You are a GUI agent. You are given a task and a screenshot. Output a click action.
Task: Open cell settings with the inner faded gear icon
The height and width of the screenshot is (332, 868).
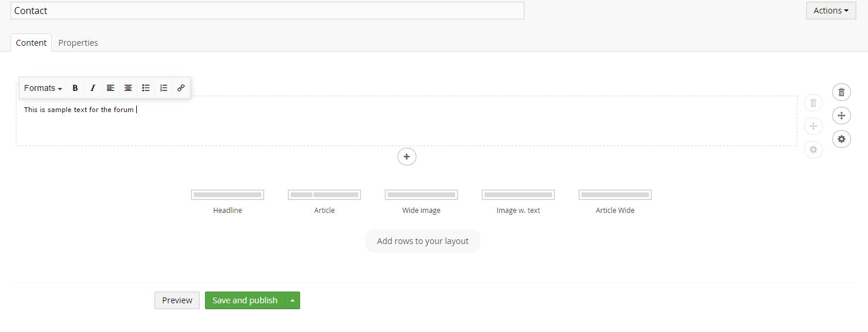tap(813, 150)
